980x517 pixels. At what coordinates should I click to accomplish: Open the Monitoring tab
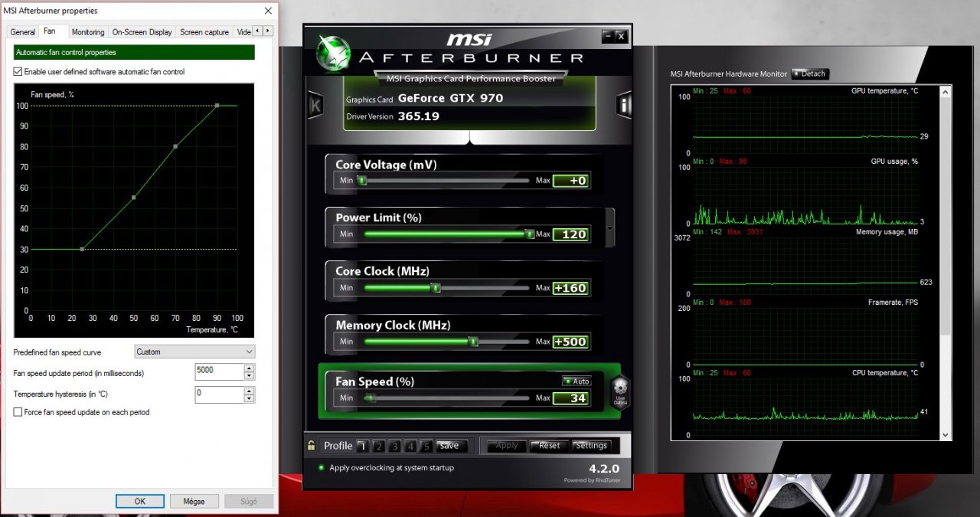[x=88, y=32]
